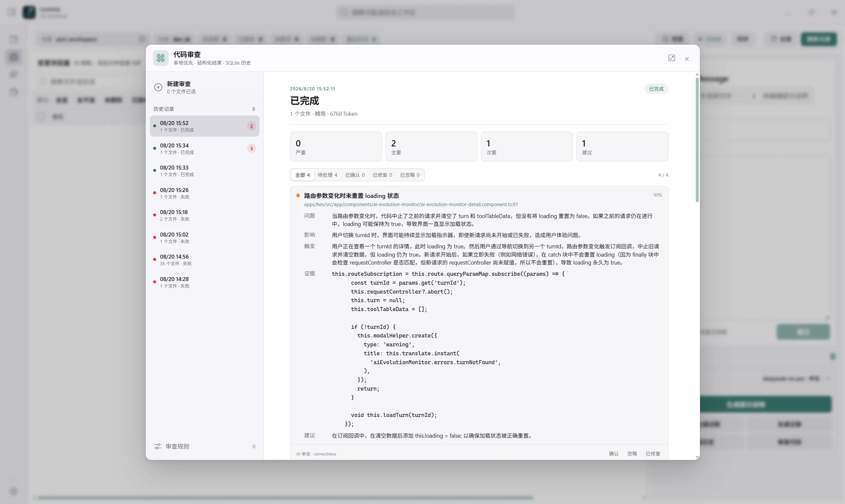845x504 pixels.
Task: Close the code review dialog
Action: click(x=687, y=59)
